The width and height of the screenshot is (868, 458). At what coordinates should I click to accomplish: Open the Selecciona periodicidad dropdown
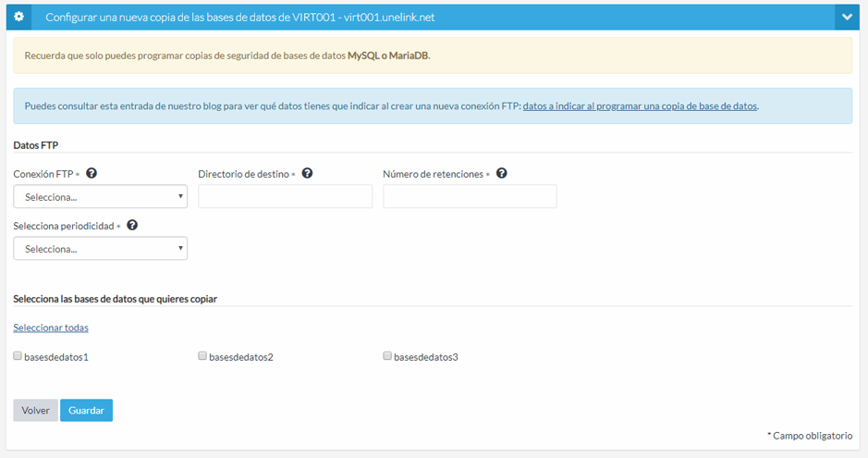[x=100, y=248]
